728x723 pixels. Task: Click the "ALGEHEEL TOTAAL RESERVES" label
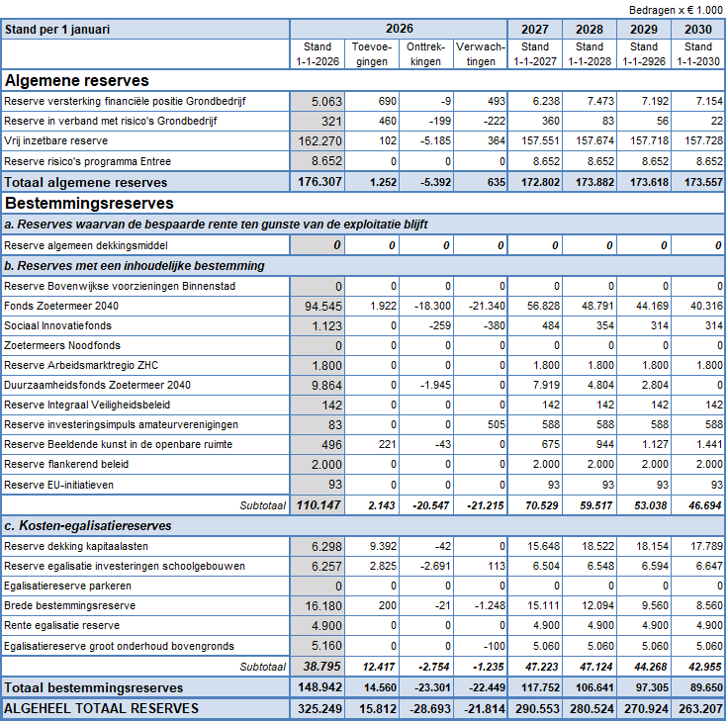point(101,708)
